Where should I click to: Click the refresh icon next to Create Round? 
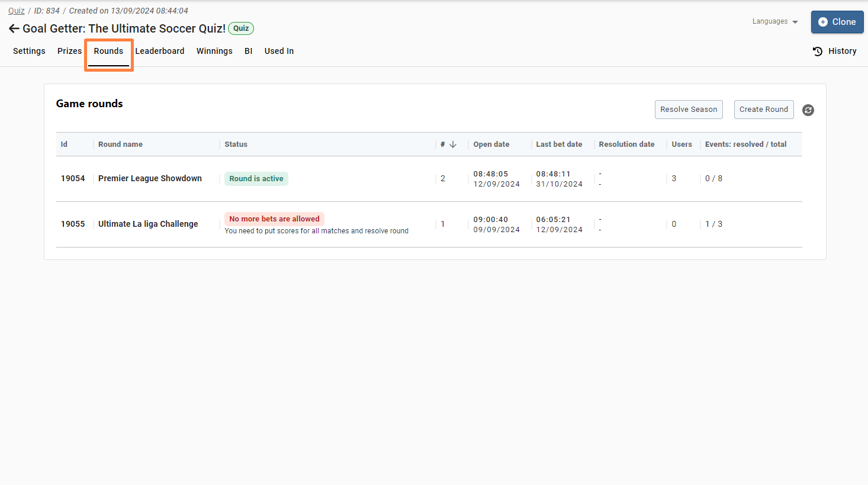point(808,110)
